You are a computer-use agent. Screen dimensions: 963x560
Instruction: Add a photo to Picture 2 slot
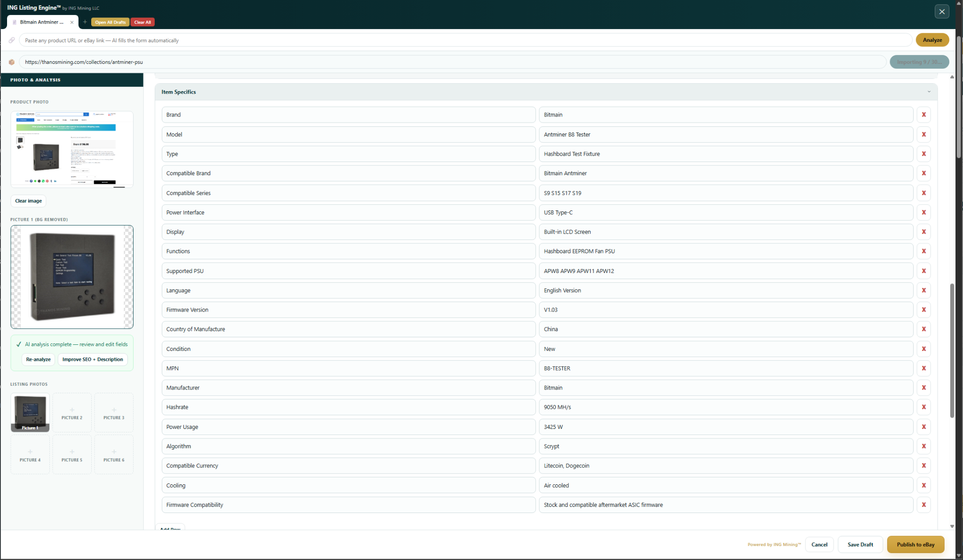pyautogui.click(x=72, y=412)
